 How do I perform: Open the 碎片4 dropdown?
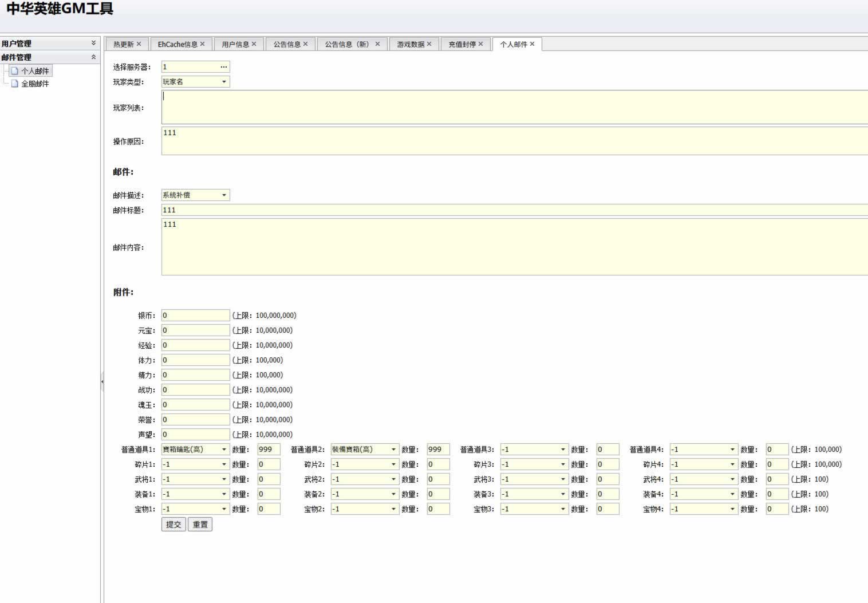pos(732,464)
